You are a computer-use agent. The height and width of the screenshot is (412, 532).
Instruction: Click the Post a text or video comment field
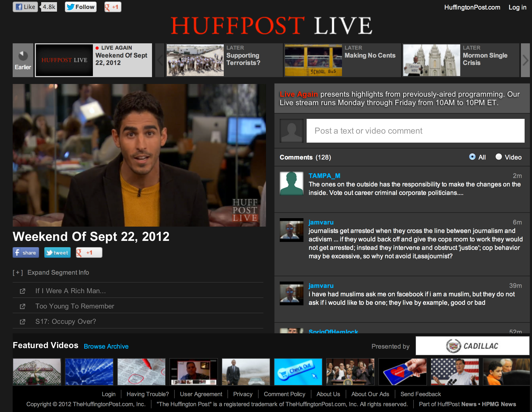point(415,131)
